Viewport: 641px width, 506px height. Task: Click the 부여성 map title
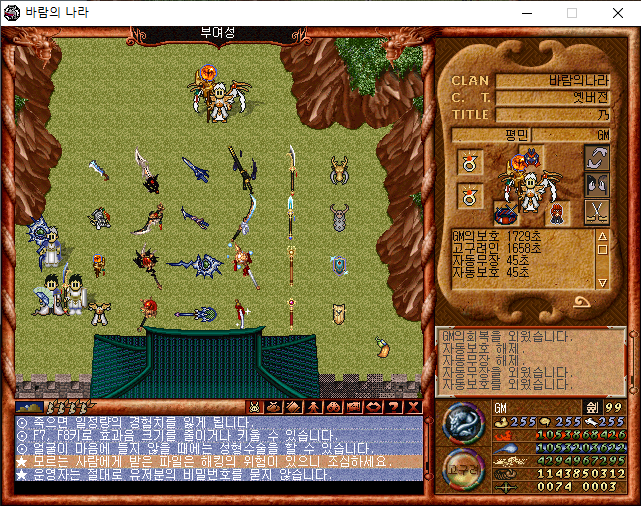click(x=218, y=33)
